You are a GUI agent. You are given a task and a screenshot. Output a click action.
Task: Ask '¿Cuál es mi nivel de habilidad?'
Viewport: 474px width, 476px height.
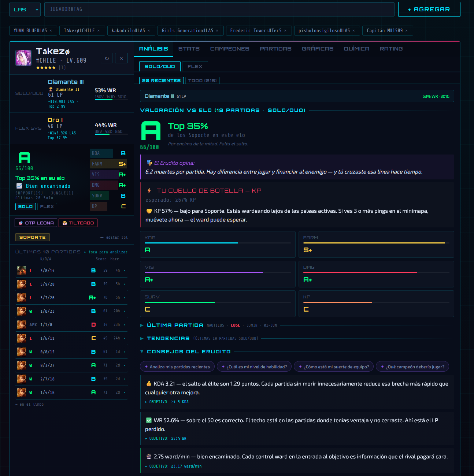coord(254,367)
